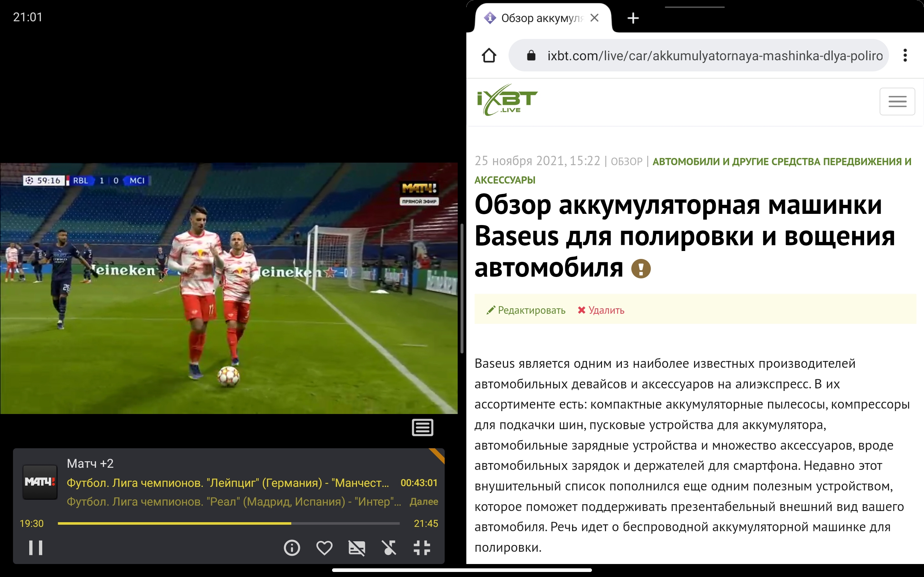Pause the live football stream
The height and width of the screenshot is (577, 924).
tap(36, 548)
